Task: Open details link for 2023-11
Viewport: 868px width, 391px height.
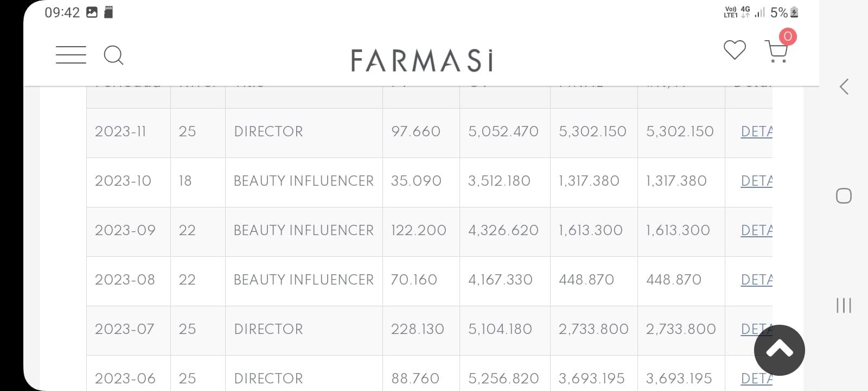Action: pyautogui.click(x=756, y=131)
